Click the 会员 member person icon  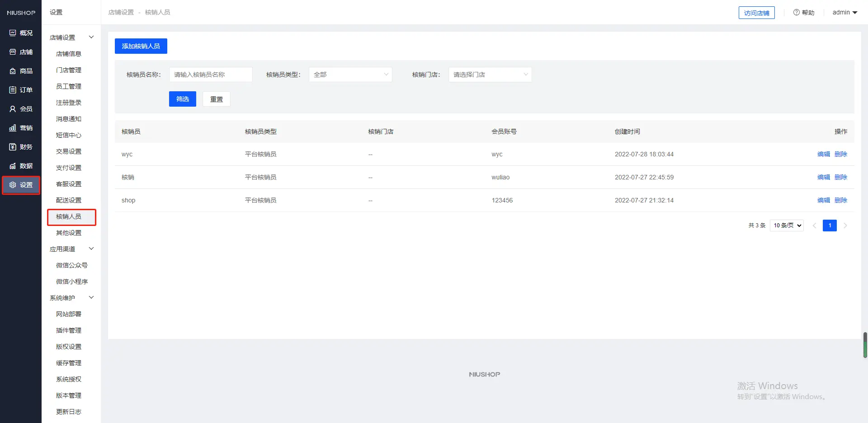point(13,109)
